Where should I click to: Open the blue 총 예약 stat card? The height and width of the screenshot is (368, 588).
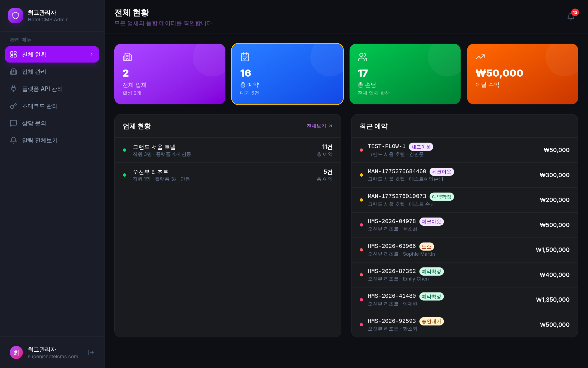coord(287,74)
